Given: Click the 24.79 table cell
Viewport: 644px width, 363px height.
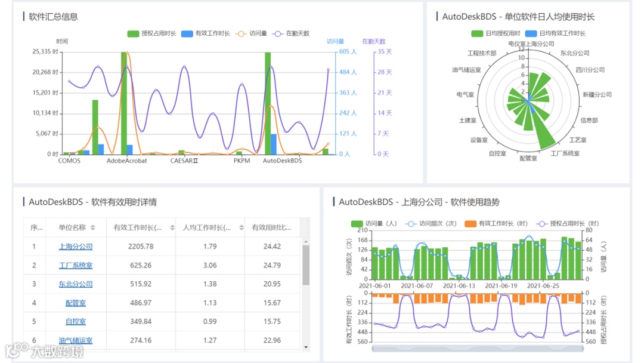Looking at the screenshot, I should 272,266.
